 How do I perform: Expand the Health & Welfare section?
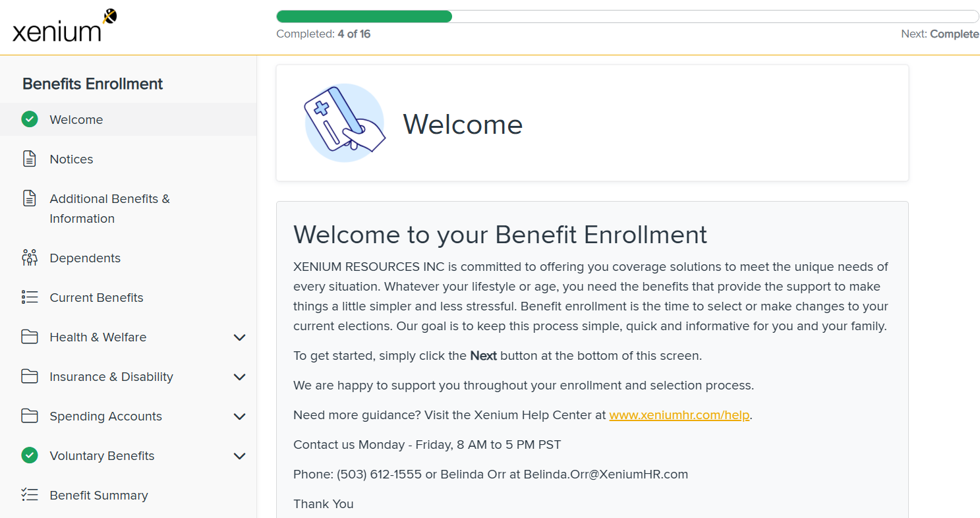coord(240,337)
